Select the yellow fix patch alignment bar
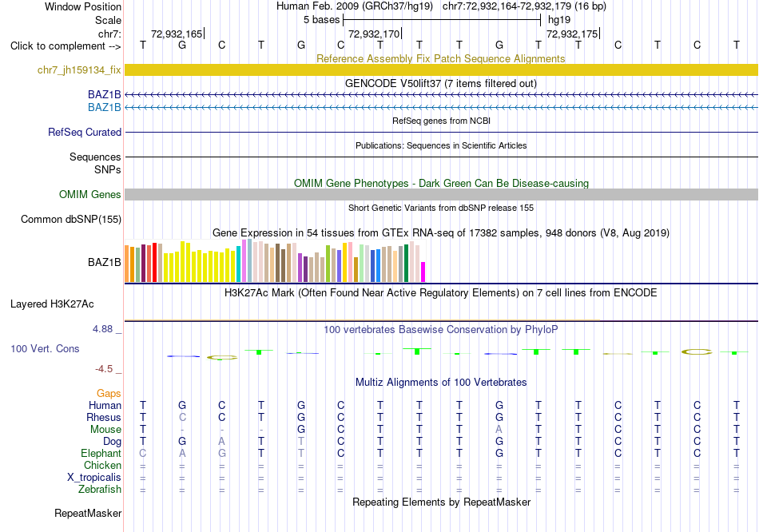Image resolution: width=759 pixels, height=532 pixels. click(441, 69)
